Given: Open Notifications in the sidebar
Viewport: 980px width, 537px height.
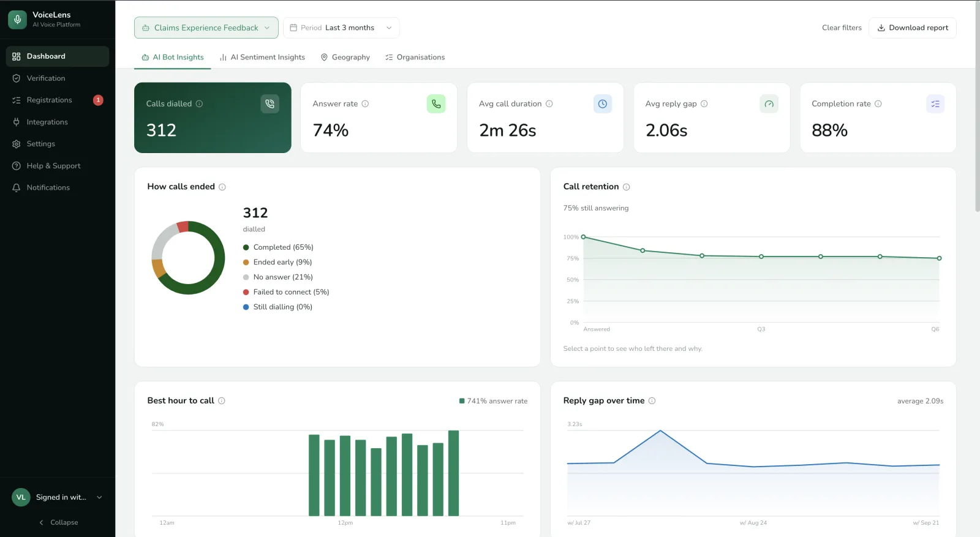Looking at the screenshot, I should [58, 187].
